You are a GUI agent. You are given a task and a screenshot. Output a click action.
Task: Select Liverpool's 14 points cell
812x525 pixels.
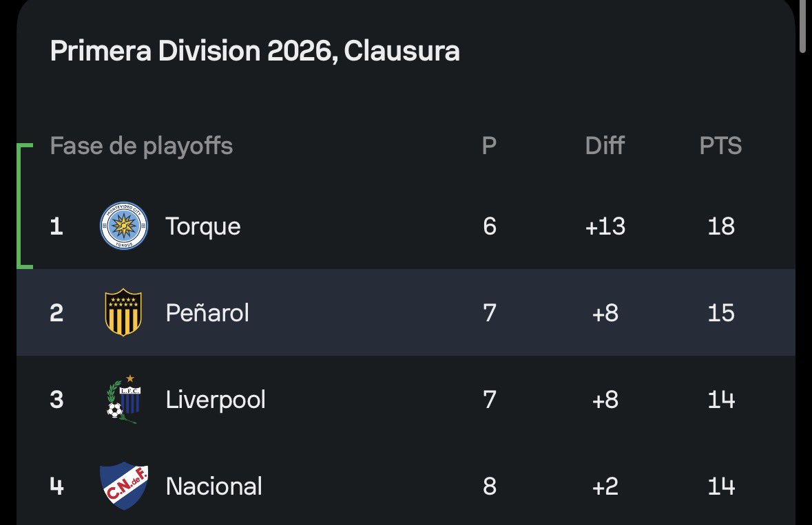(721, 400)
